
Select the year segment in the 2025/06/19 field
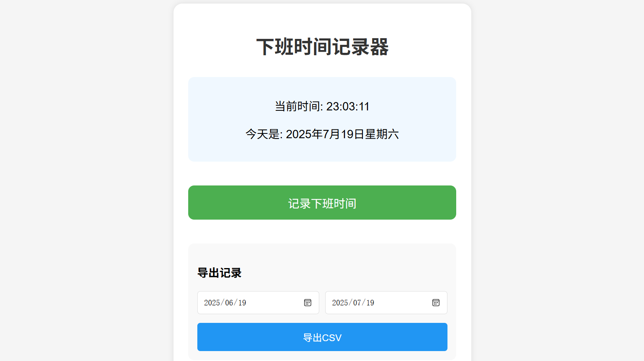pos(212,303)
